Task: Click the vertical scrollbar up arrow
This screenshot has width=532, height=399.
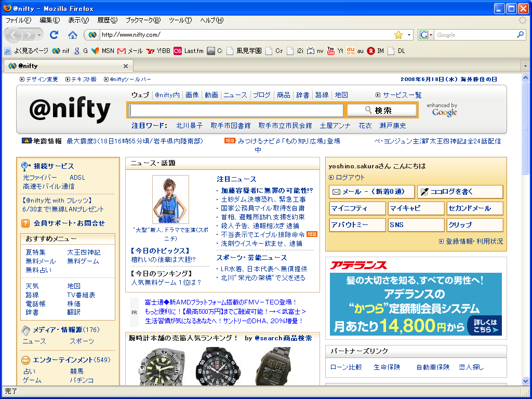Action: (x=526, y=78)
